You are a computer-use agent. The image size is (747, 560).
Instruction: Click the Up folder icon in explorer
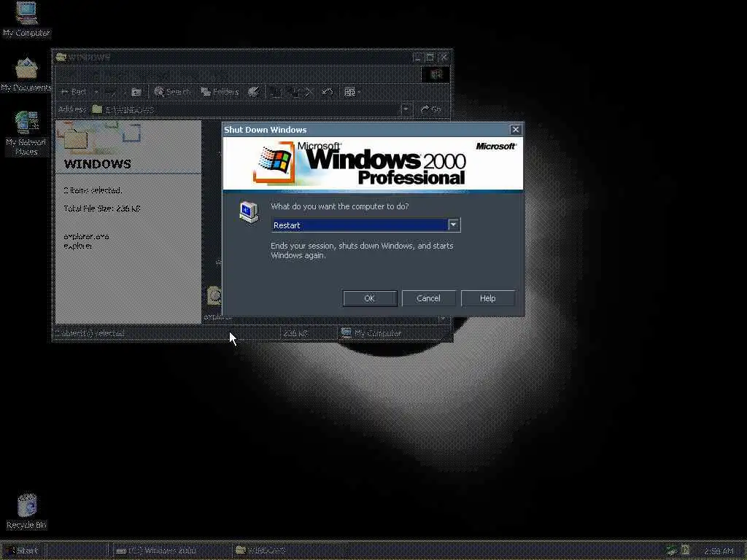pos(136,92)
